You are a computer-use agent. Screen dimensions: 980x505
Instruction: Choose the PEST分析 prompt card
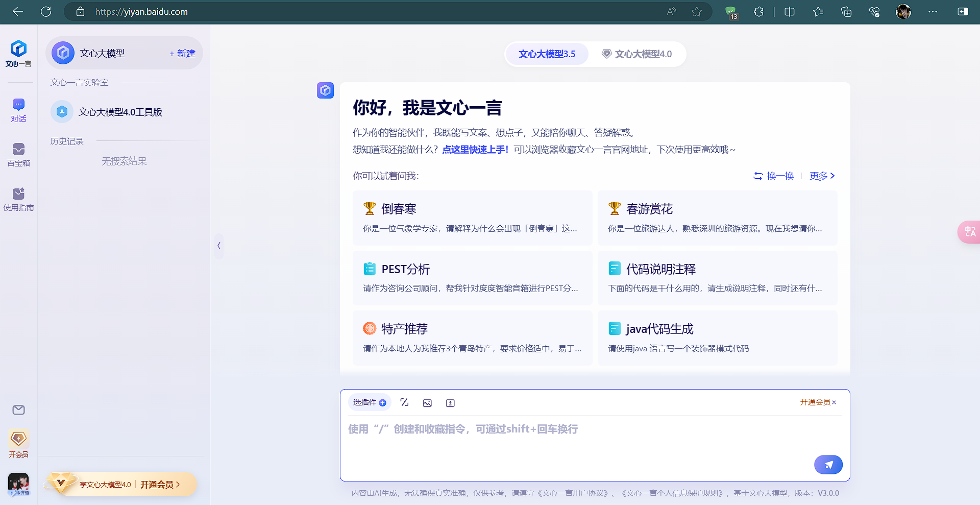pos(472,278)
